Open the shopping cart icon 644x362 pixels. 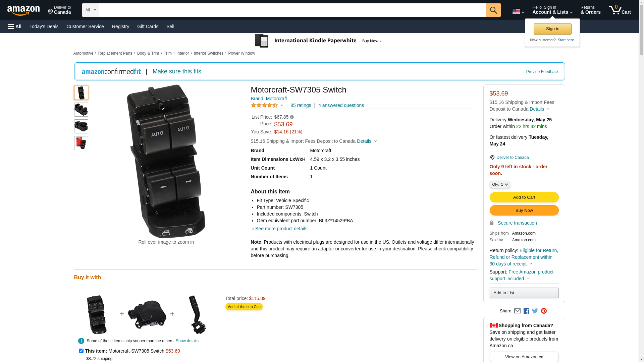click(x=619, y=10)
